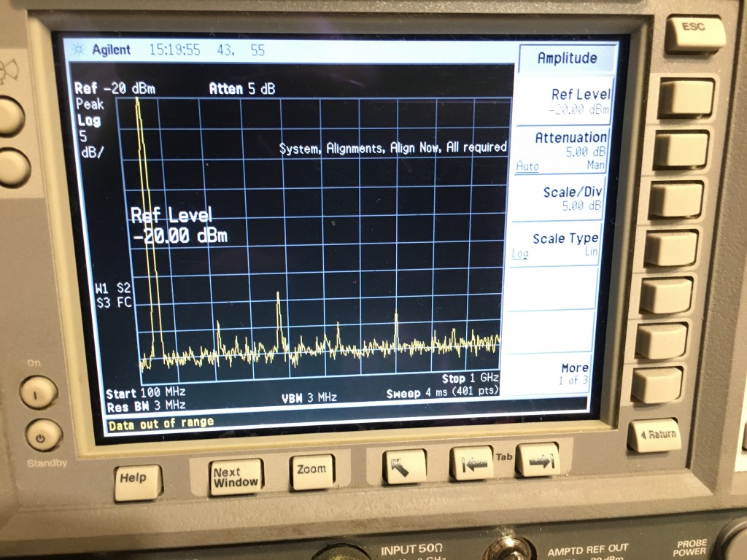Click the Start 100 MHz annotation
Viewport: 747px width, 560px height.
[x=146, y=393]
